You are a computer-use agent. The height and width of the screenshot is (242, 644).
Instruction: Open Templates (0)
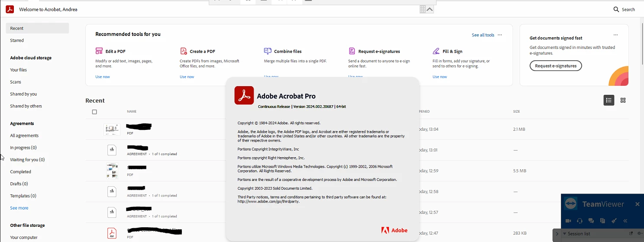(23, 196)
